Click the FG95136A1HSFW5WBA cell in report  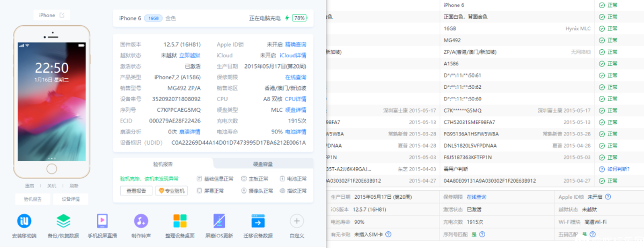(x=471, y=133)
